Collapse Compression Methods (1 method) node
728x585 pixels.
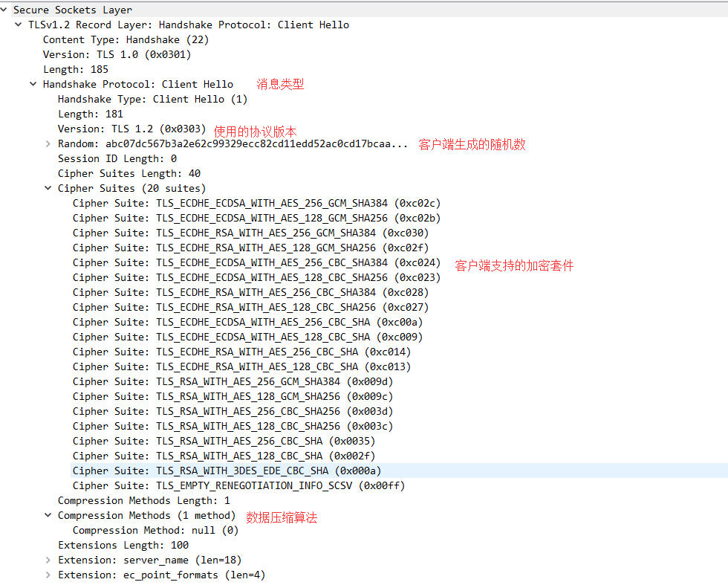pyautogui.click(x=48, y=515)
